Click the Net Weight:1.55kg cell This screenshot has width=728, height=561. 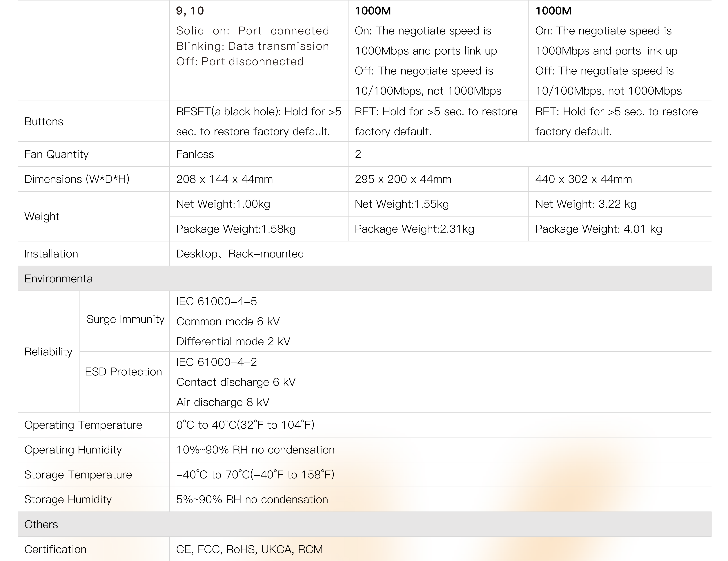(401, 204)
